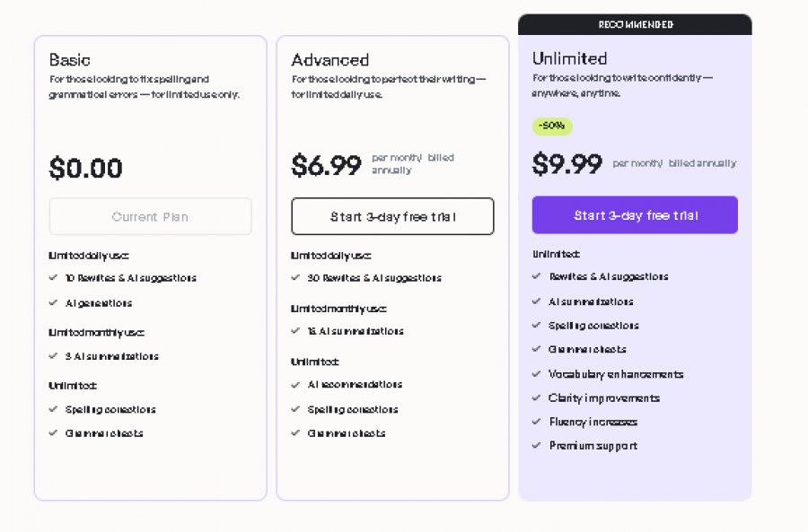The height and width of the screenshot is (532, 808).
Task: Click the checkmark beside AI recommendations
Action: click(296, 385)
